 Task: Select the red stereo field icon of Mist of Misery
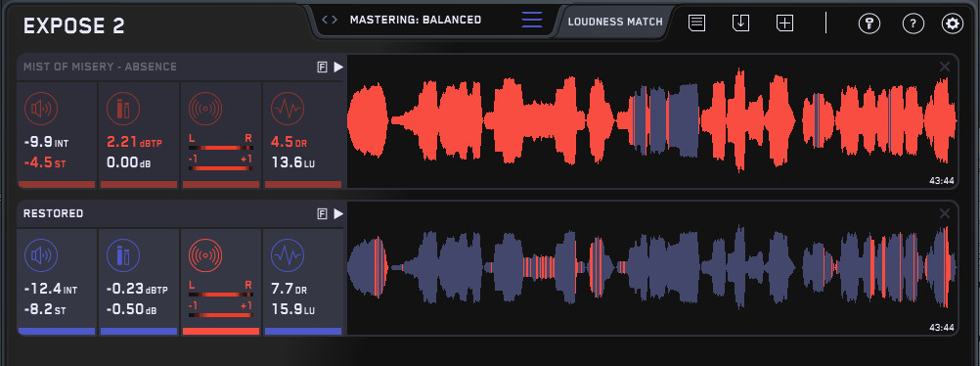205,109
